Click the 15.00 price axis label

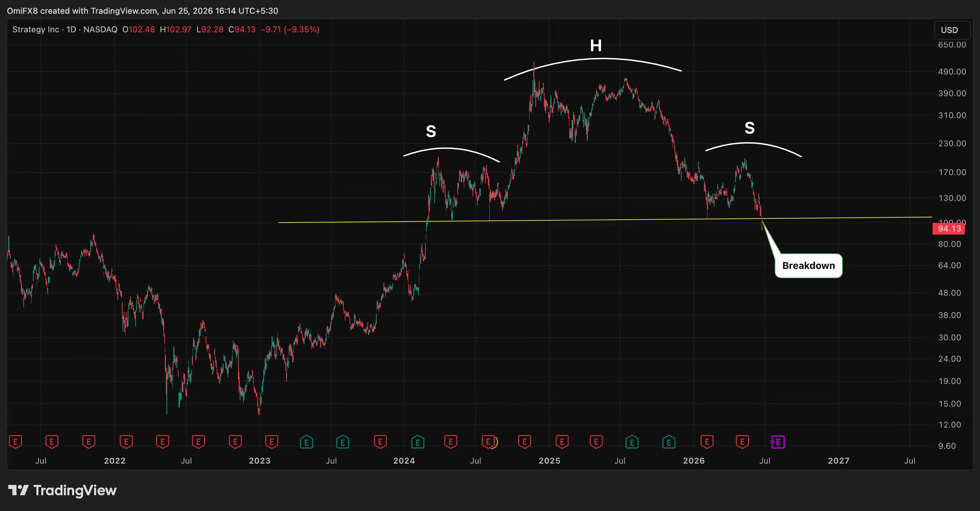point(949,404)
